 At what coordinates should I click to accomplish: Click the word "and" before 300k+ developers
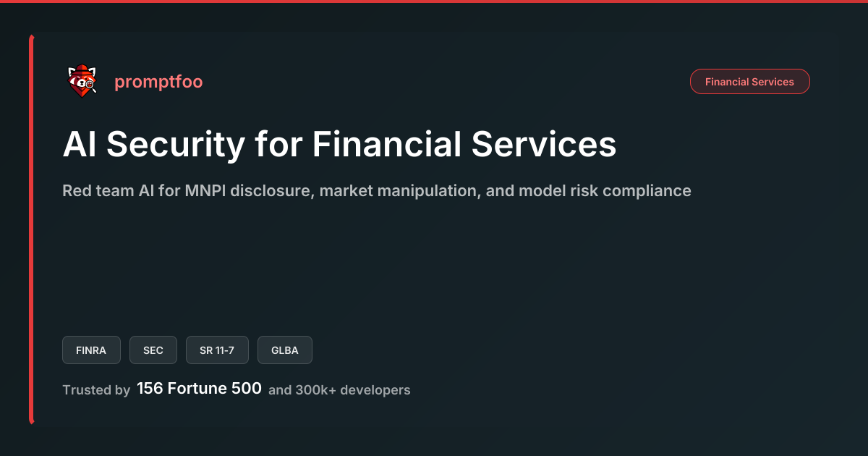click(280, 390)
